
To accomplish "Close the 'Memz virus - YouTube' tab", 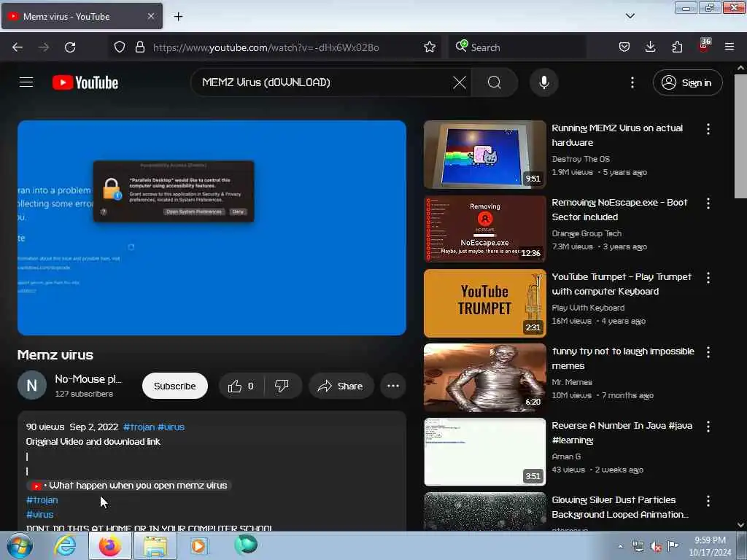I will point(150,16).
